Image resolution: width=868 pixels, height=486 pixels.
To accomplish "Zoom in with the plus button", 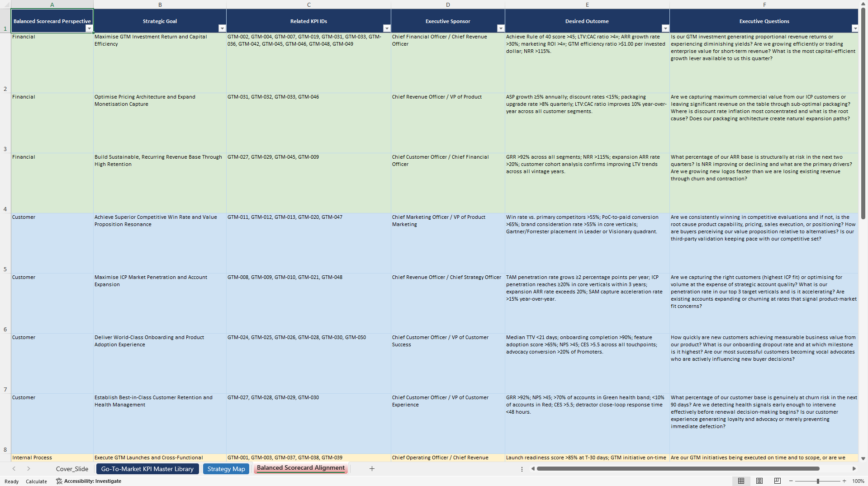I will 844,481.
